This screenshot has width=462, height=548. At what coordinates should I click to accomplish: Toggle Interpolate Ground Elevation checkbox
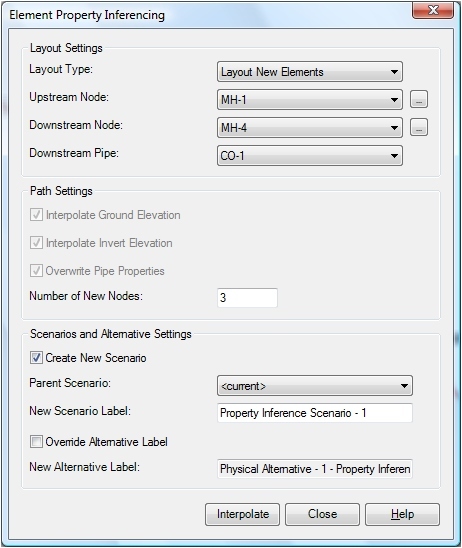[x=36, y=215]
